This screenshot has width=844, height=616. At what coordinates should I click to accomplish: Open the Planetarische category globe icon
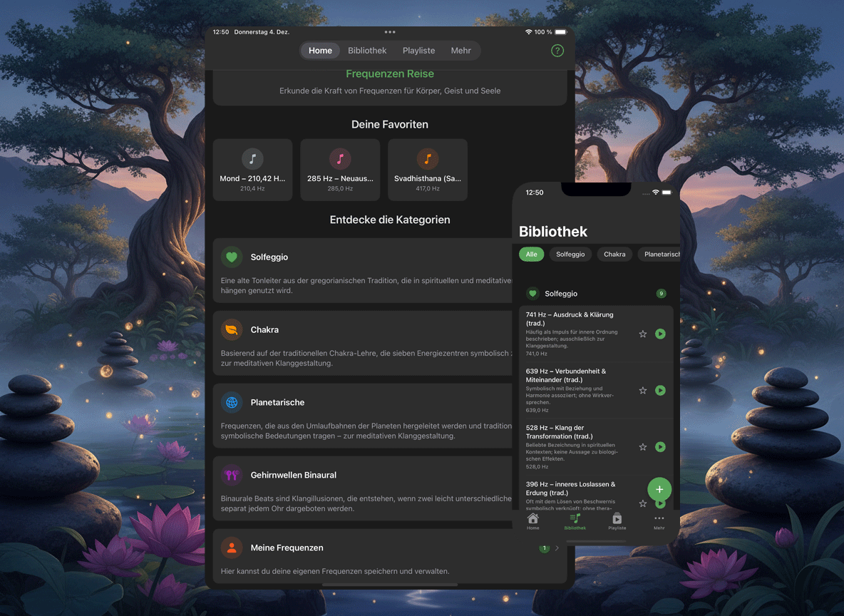[232, 403]
